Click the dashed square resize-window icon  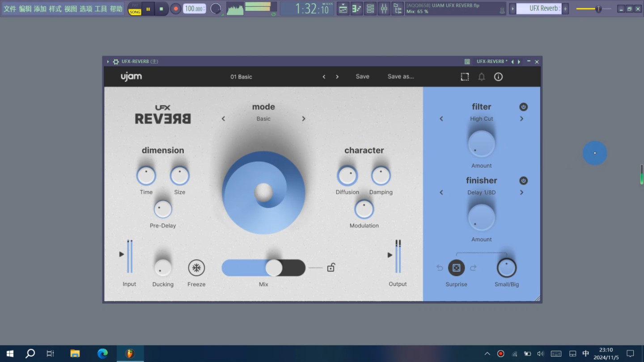pos(465,77)
